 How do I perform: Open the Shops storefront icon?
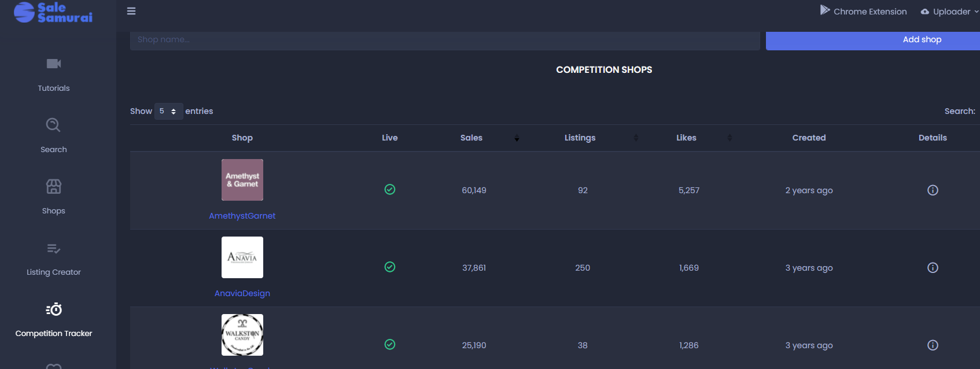[54, 186]
